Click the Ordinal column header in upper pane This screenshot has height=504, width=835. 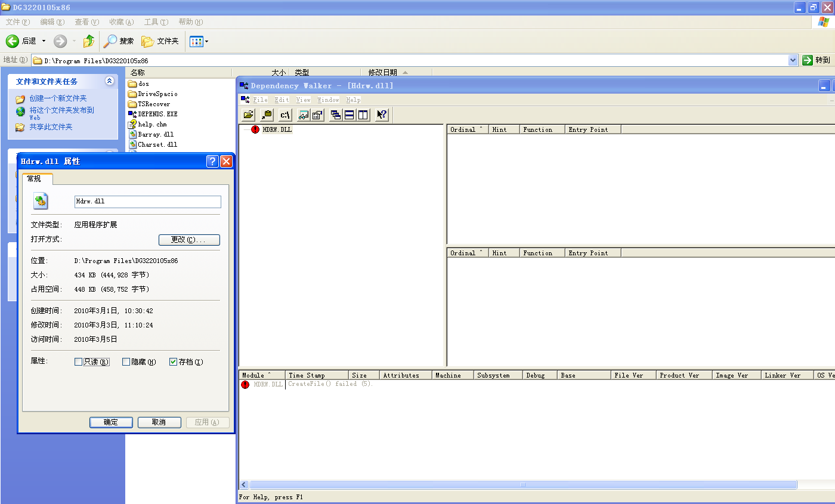tap(468, 129)
